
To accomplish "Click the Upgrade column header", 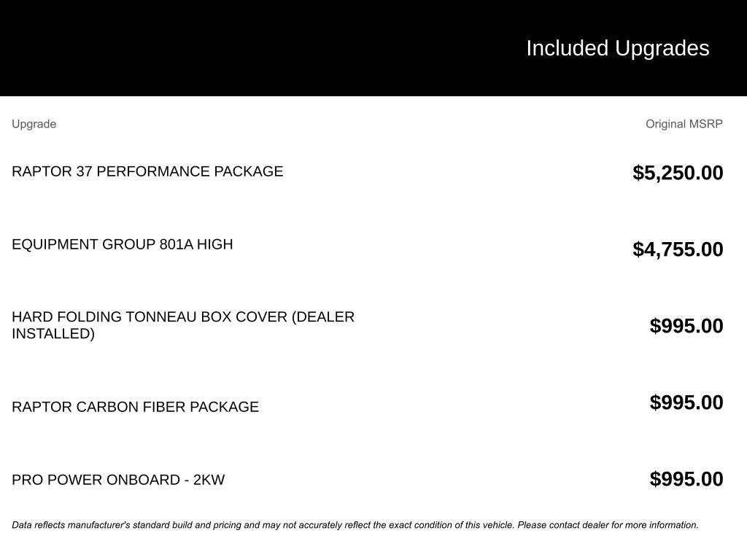I will [x=34, y=124].
